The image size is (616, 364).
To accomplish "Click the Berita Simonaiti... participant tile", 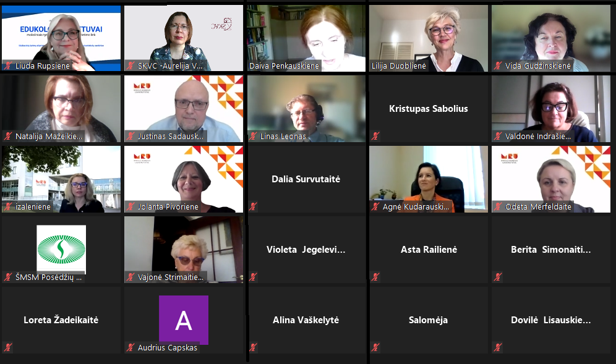I will 551,249.
